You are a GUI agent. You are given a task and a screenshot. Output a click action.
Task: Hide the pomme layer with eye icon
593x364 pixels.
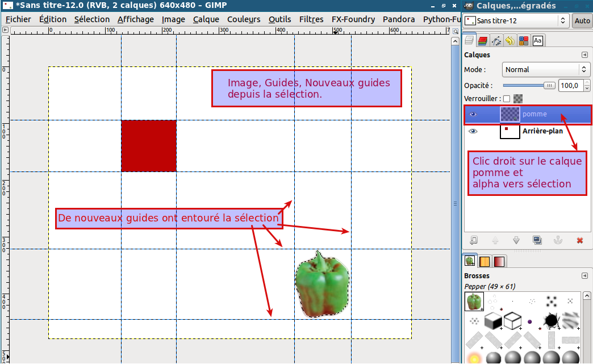point(473,114)
